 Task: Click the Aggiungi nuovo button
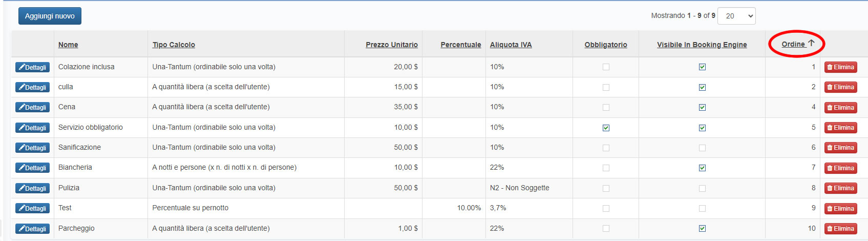(50, 16)
